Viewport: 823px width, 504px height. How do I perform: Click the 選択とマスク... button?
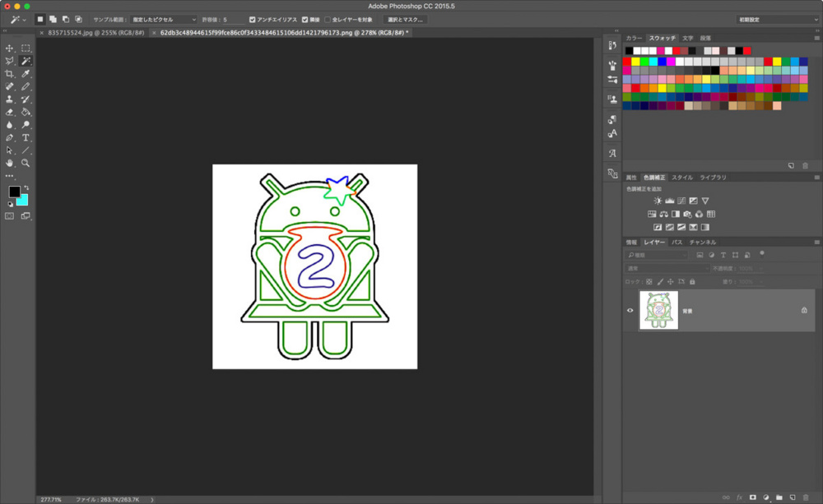point(405,20)
